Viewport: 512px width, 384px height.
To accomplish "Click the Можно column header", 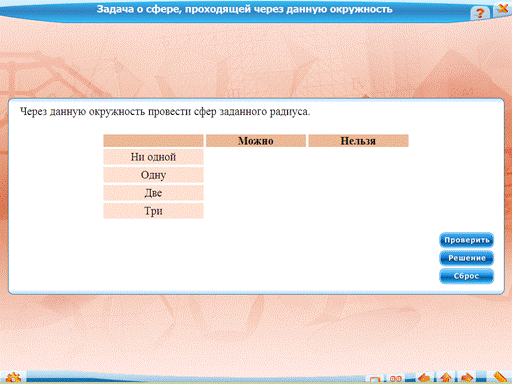I will coord(256,141).
